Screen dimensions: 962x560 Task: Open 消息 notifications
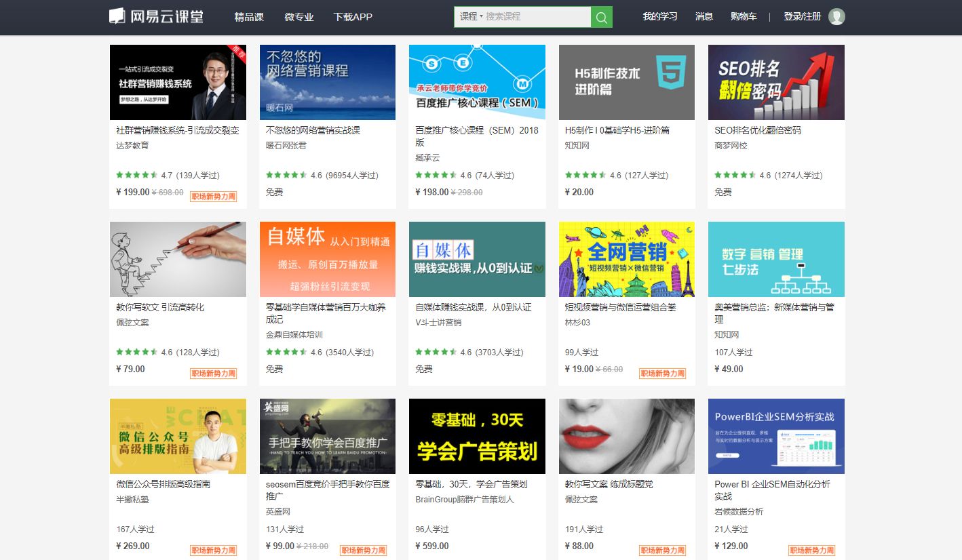[704, 16]
